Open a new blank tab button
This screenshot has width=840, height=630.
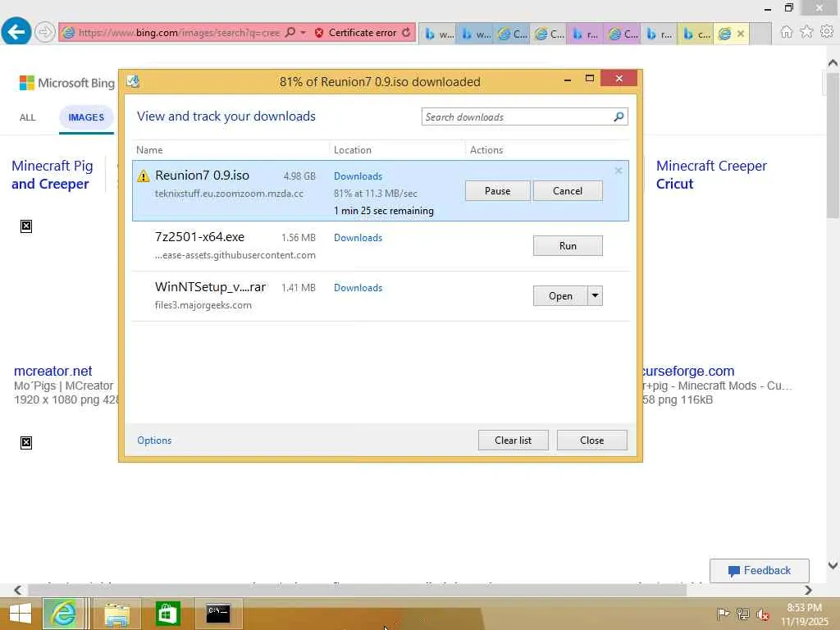[x=760, y=34]
